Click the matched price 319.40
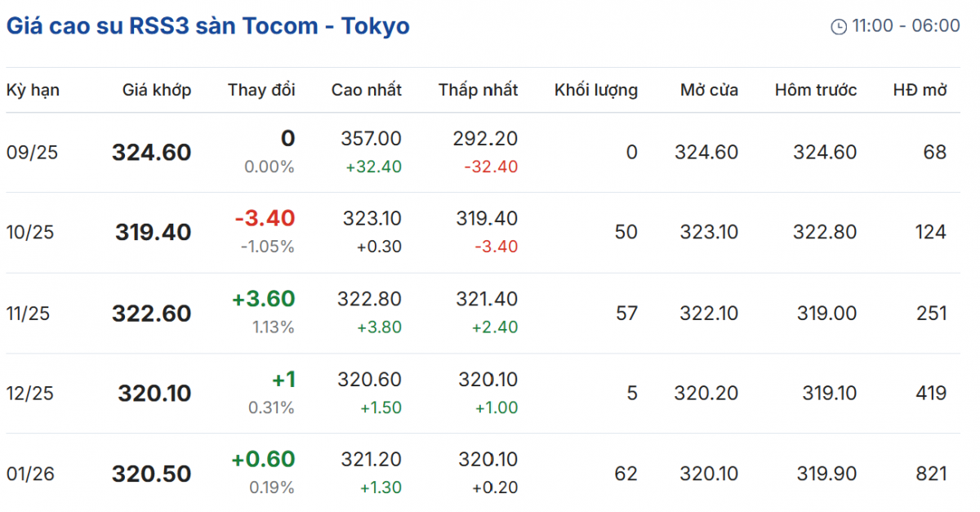The height and width of the screenshot is (512, 980). (x=153, y=233)
